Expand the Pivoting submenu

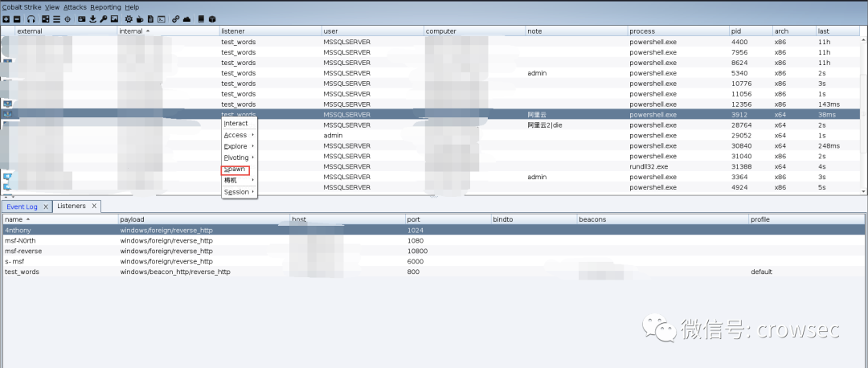(x=240, y=157)
